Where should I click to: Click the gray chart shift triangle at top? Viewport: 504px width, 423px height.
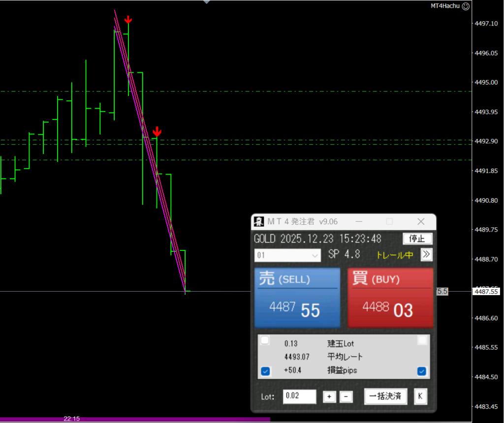207,2
